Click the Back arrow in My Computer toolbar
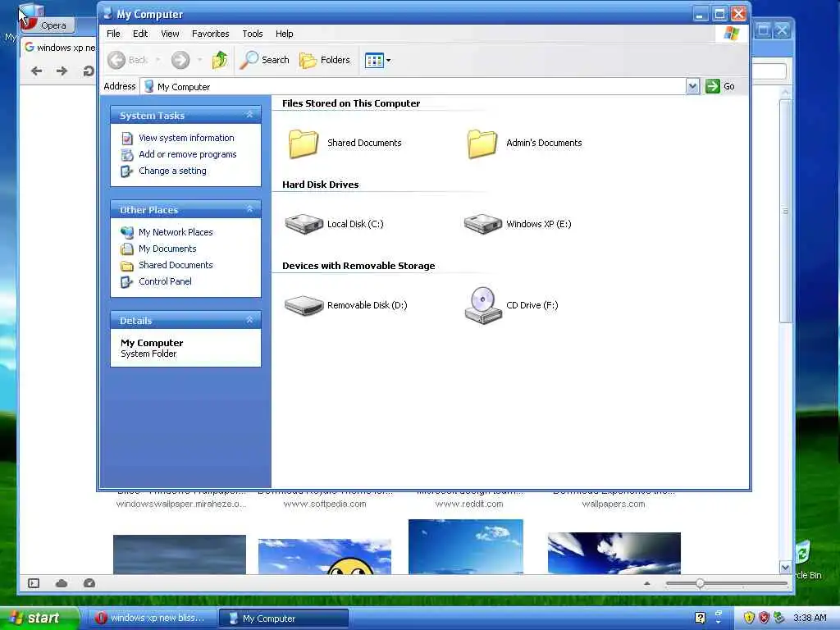The image size is (840, 630). tap(116, 60)
